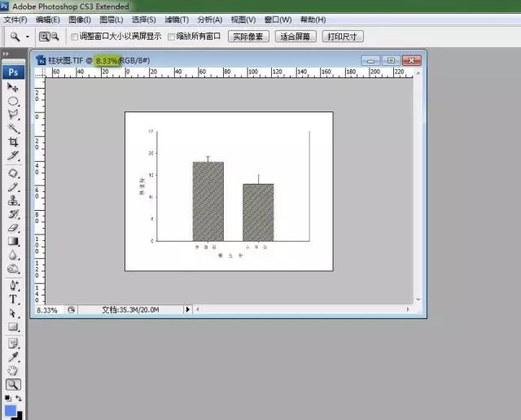Select the Slice tool
The height and width of the screenshot is (420, 521).
pos(13,155)
